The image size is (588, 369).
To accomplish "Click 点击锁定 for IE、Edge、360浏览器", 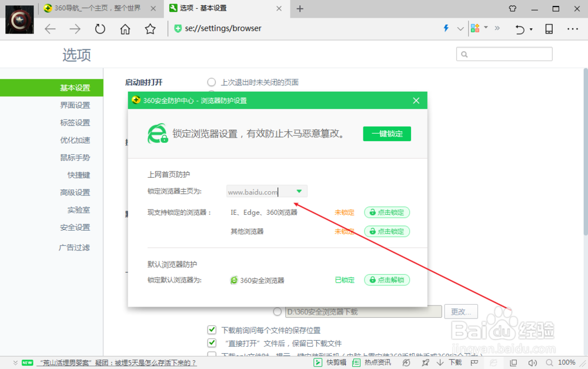I will (387, 212).
